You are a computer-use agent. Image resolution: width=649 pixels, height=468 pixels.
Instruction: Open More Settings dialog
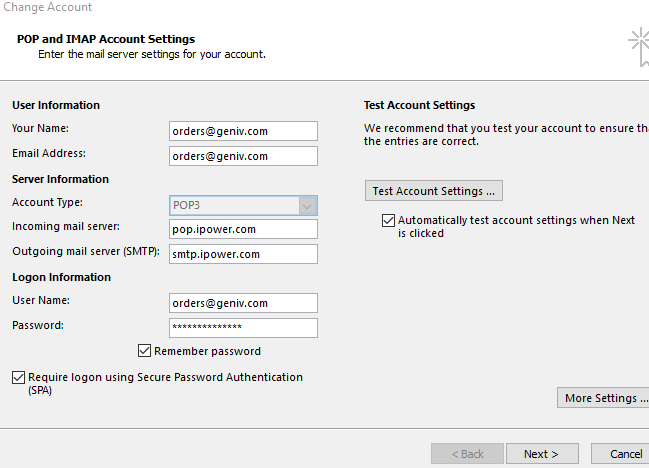[603, 398]
